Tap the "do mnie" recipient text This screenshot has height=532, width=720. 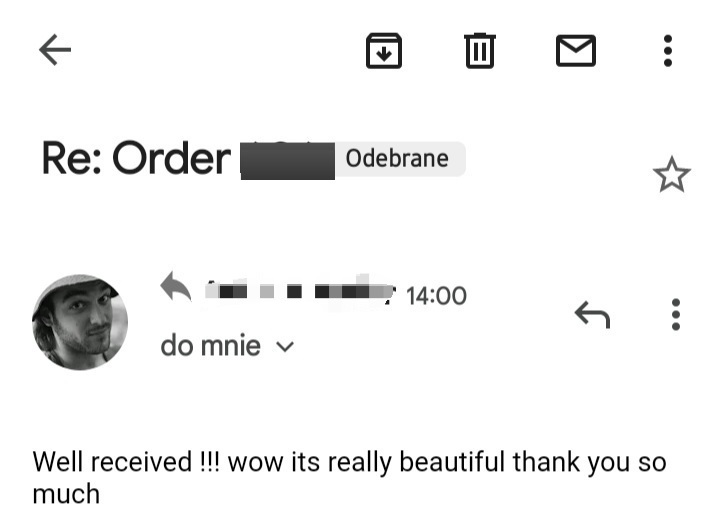[210, 347]
